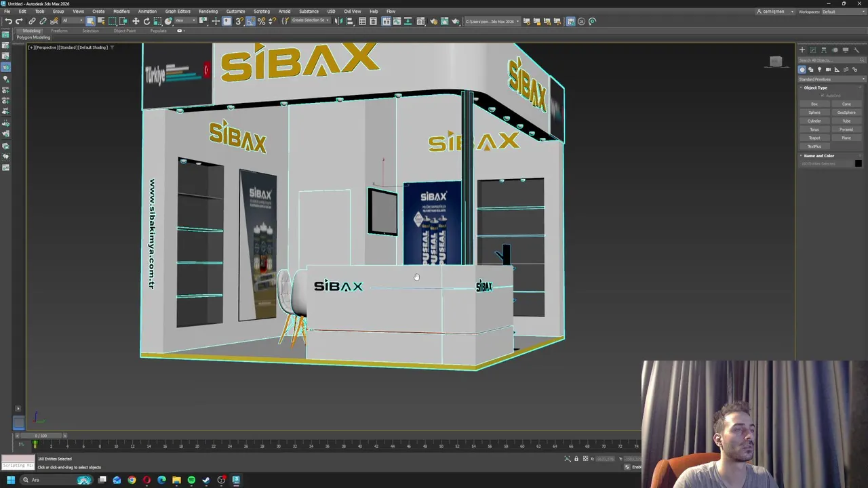Open the Display command panel tab
This screenshot has height=488, width=868.
point(846,50)
